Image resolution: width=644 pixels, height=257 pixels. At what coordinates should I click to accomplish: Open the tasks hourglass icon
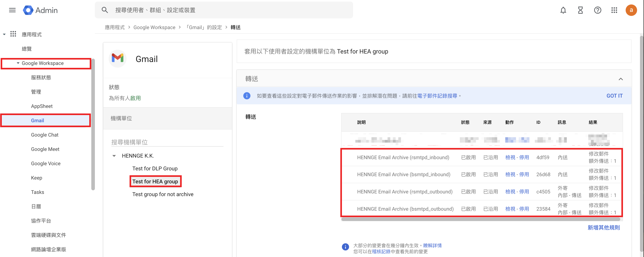click(x=580, y=10)
